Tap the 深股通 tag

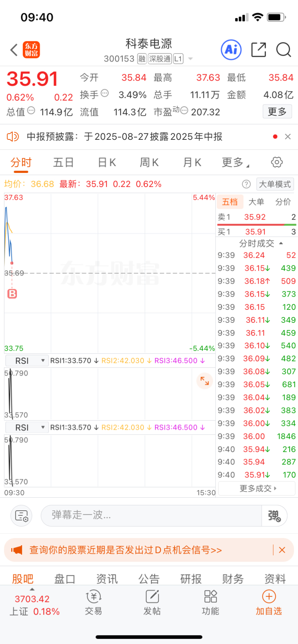click(x=160, y=59)
